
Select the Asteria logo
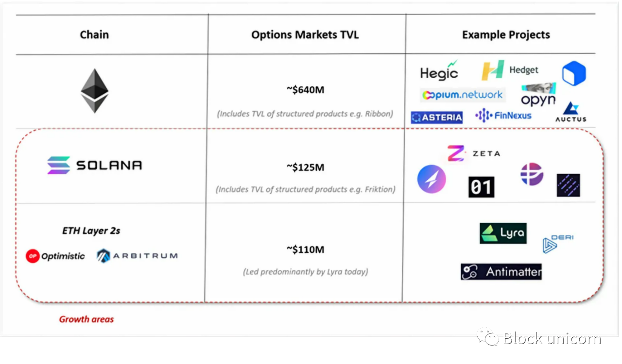point(437,117)
